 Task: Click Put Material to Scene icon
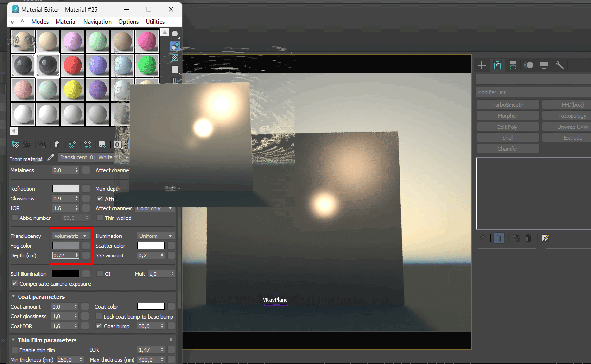[27, 144]
